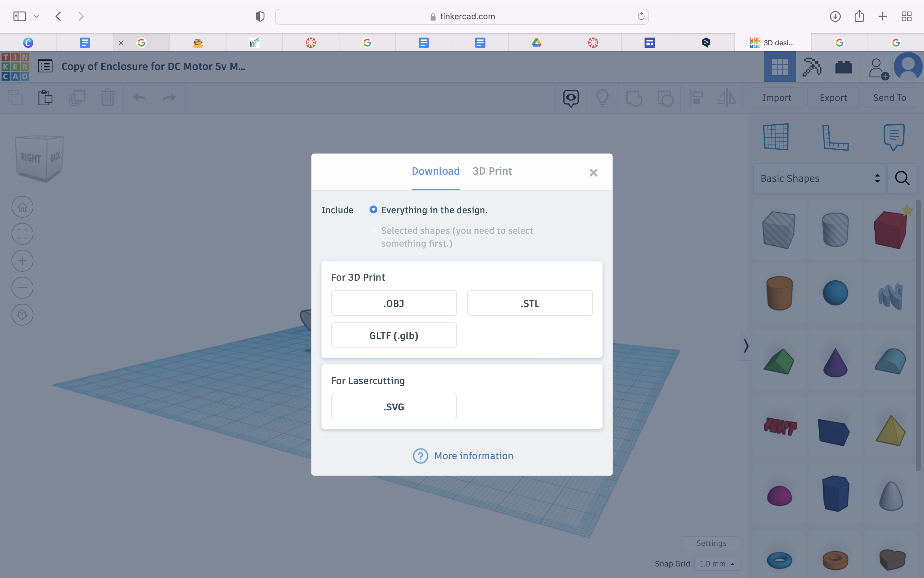Screen dimensions: 924x578
Task: Click the Safari address bar
Action: pos(462,16)
